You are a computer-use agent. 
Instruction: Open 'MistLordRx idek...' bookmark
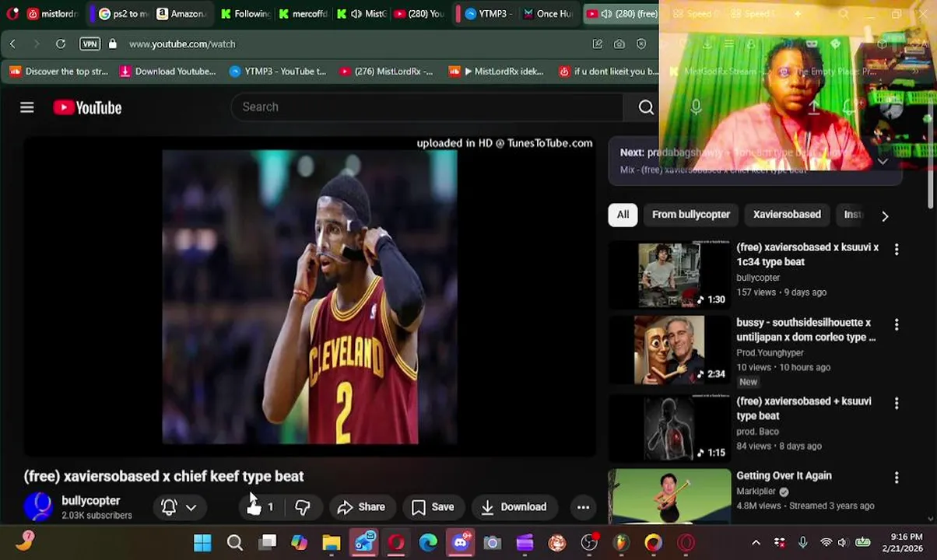pyautogui.click(x=497, y=72)
